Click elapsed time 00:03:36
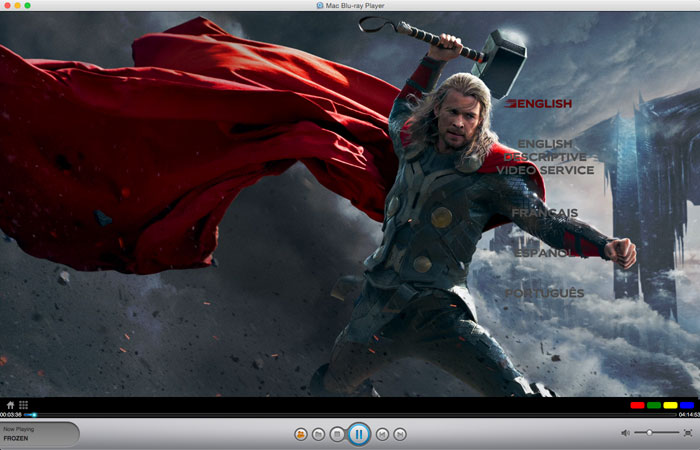Screen dimensions: 700x450 tap(11, 415)
